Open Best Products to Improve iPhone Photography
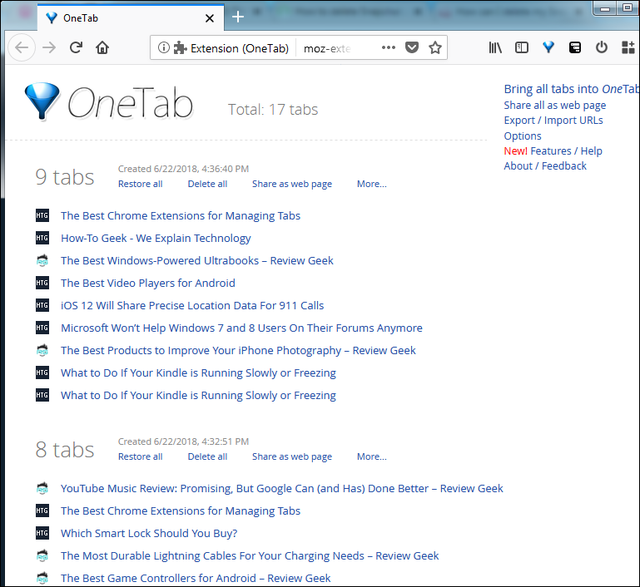 coord(238,350)
